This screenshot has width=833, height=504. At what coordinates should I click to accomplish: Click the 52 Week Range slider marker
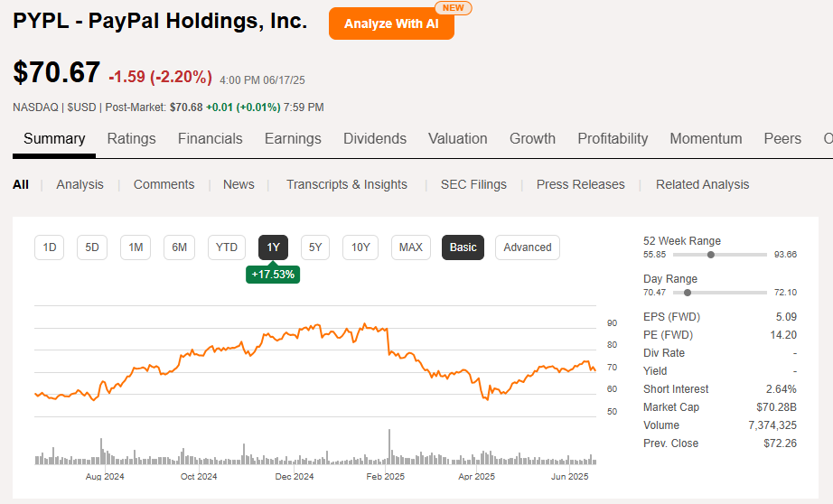click(711, 255)
